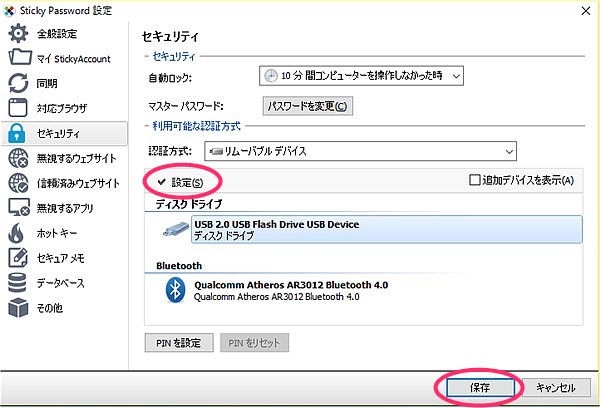Click the 対応ブラウザ window icon
600x408 pixels.
click(18, 108)
